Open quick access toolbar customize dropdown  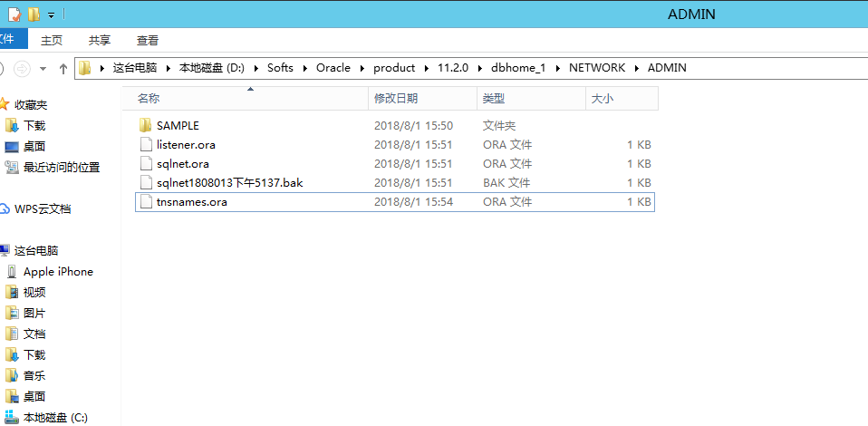(51, 15)
